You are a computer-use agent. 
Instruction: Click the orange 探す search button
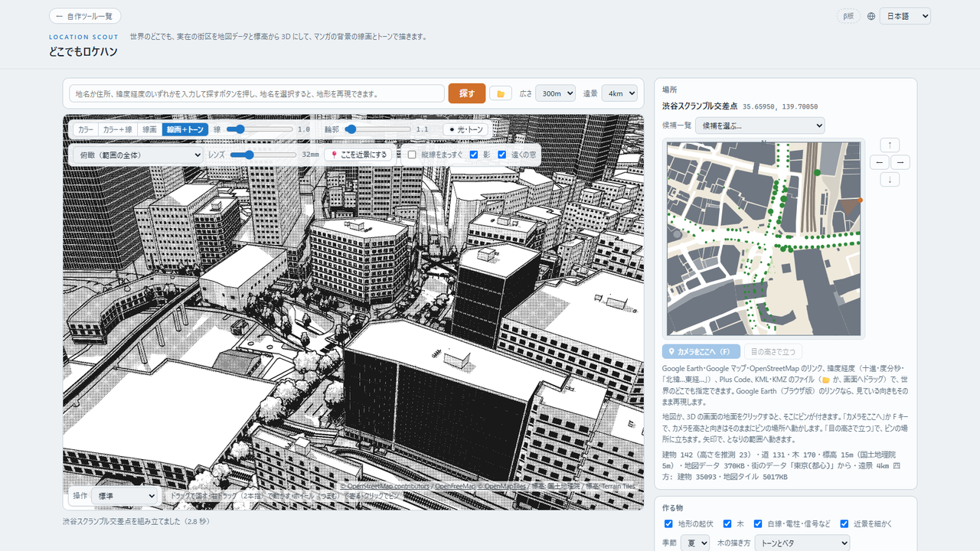point(467,93)
